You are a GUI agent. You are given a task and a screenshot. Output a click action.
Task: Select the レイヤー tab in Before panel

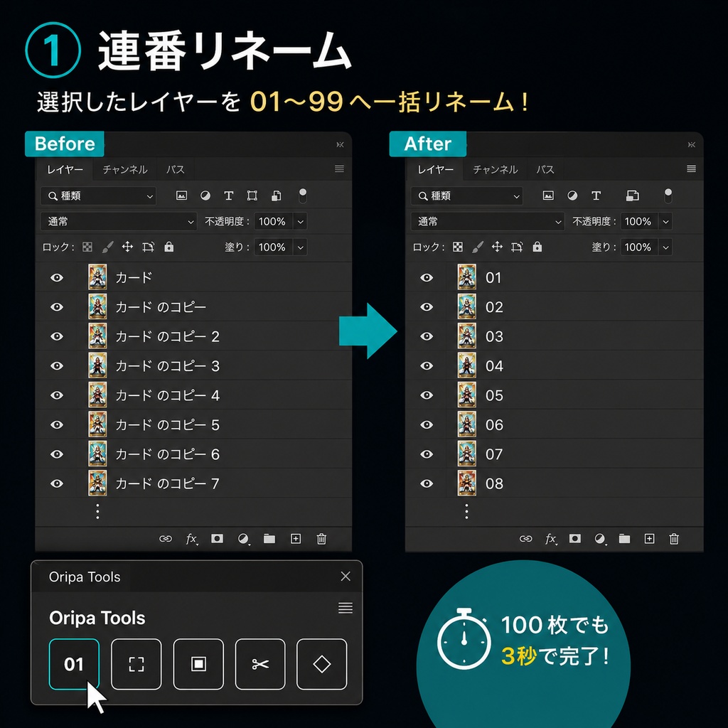coord(65,169)
